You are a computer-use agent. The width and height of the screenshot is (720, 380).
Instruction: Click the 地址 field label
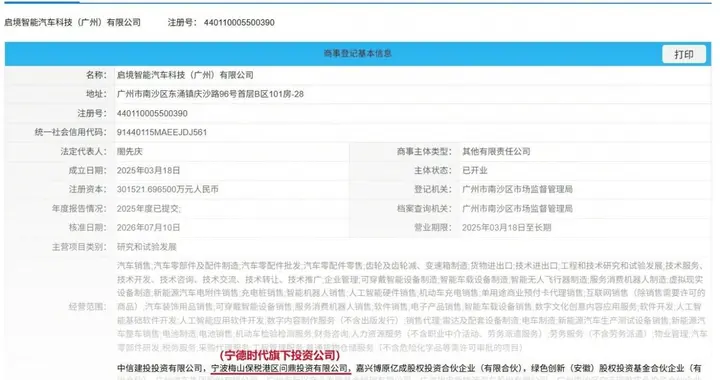pos(96,94)
